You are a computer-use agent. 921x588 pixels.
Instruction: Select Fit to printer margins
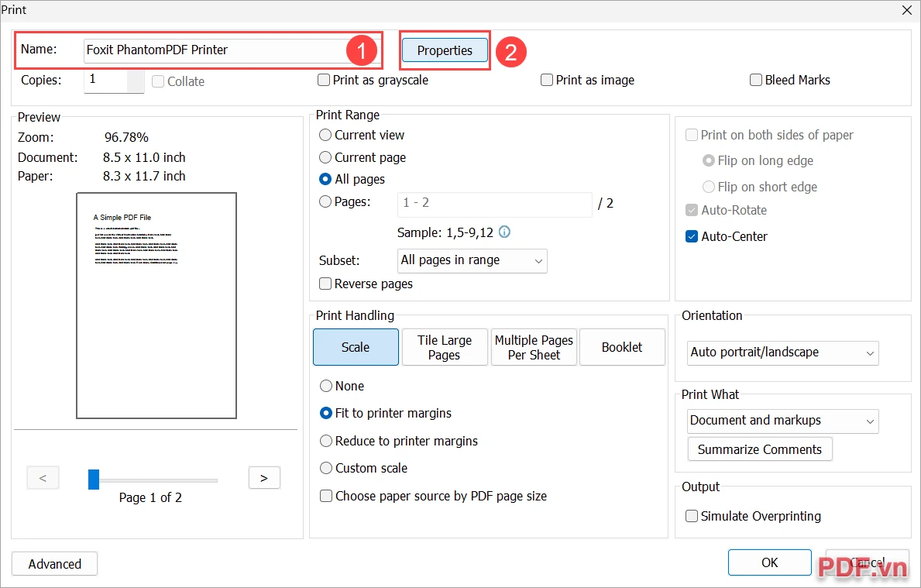(x=385, y=413)
